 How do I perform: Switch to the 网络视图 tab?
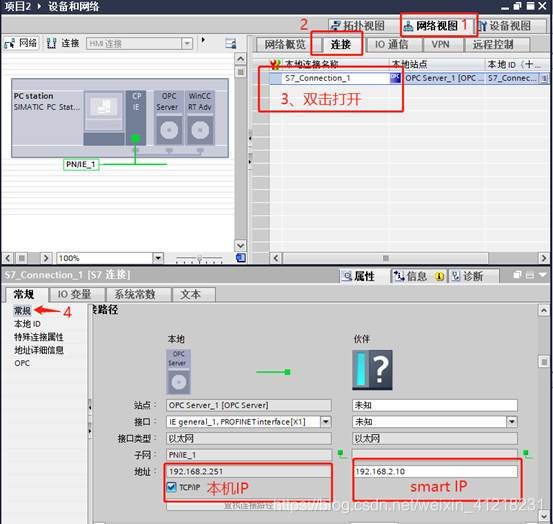[x=436, y=26]
